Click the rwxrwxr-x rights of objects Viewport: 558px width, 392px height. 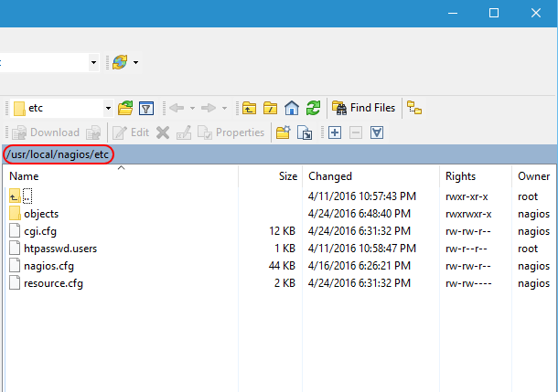(x=468, y=214)
